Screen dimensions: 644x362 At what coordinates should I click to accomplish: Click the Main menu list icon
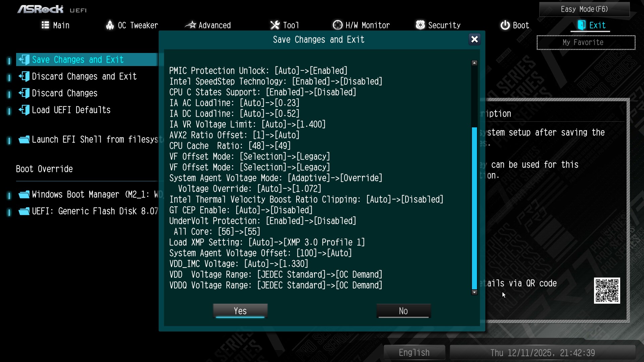(45, 25)
